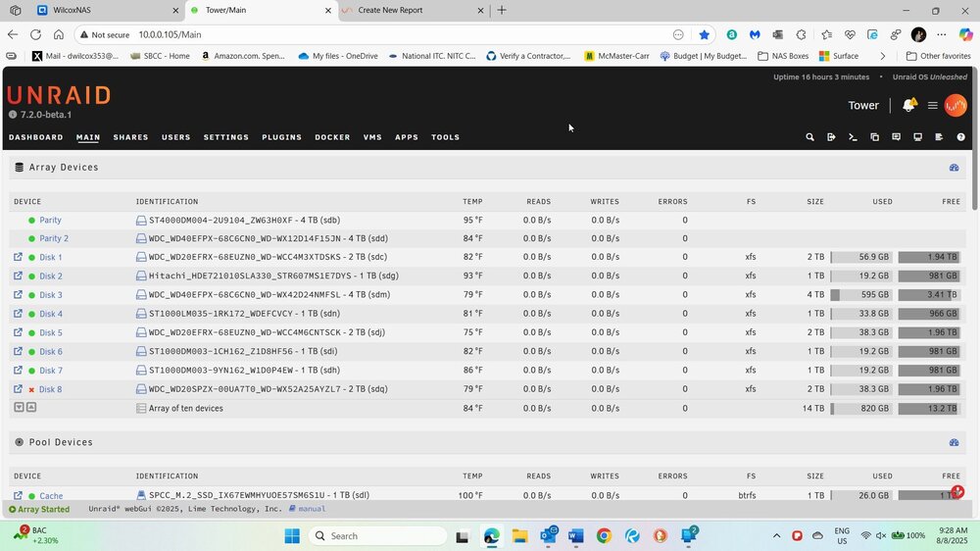Click the Disk 1 free bar showing 1.94 TB

tap(929, 257)
